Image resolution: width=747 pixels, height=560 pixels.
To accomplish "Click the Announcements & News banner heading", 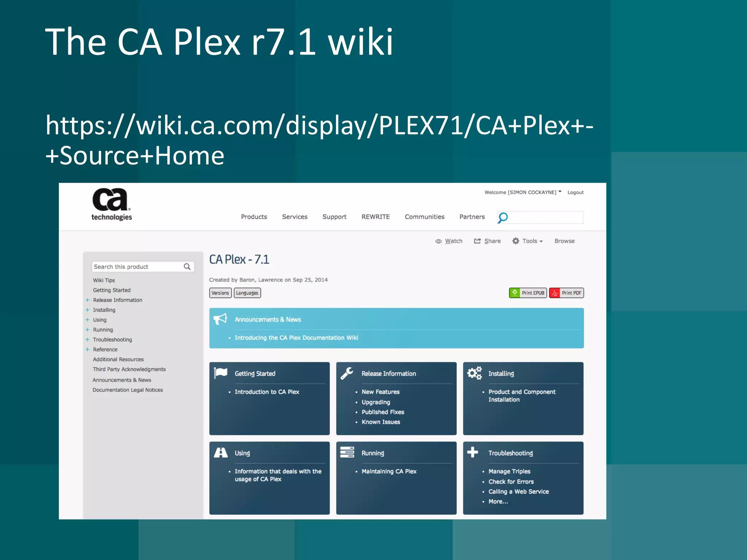I will [x=268, y=319].
